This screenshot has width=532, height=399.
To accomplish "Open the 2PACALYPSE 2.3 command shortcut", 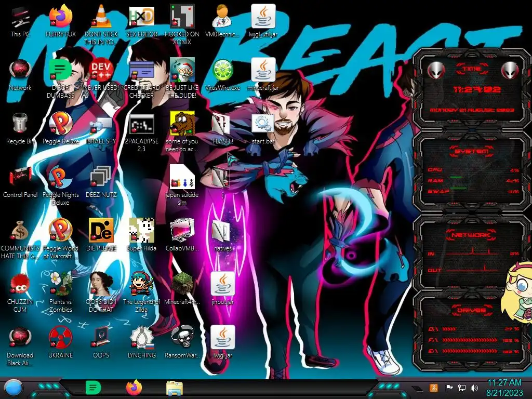I will [x=142, y=132].
